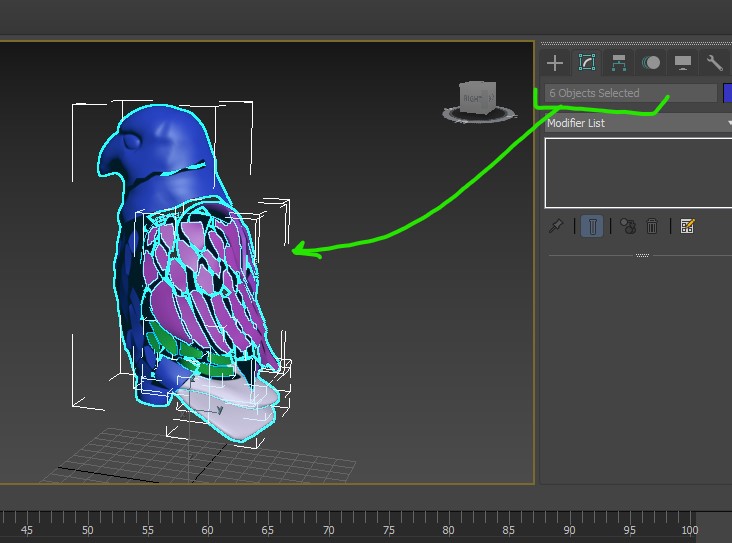This screenshot has width=732, height=543.
Task: Open Configure Modifier Sets
Action: [x=687, y=226]
